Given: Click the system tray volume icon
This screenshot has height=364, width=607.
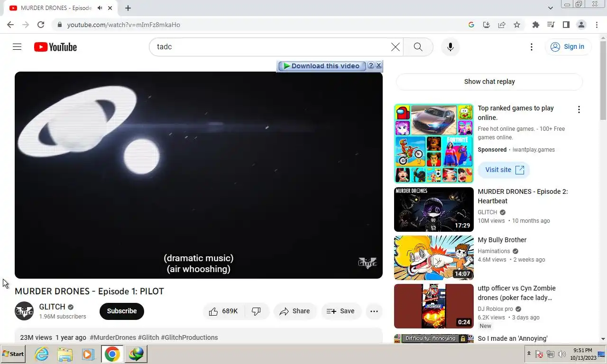Looking at the screenshot, I should pyautogui.click(x=562, y=354).
